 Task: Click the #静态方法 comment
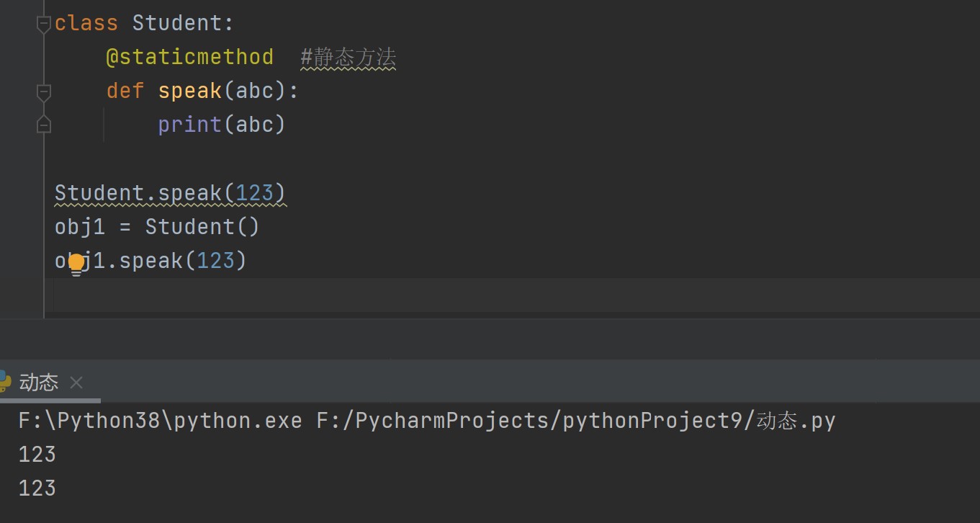[348, 58]
